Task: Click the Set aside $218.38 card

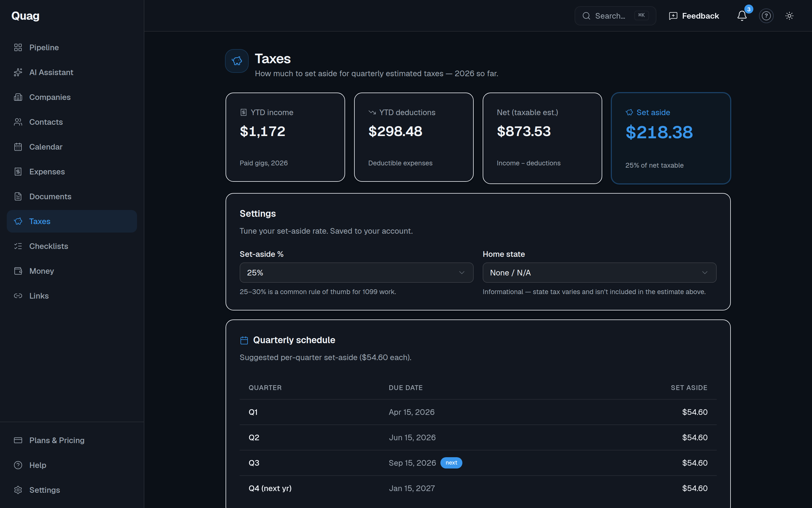Action: (671, 138)
